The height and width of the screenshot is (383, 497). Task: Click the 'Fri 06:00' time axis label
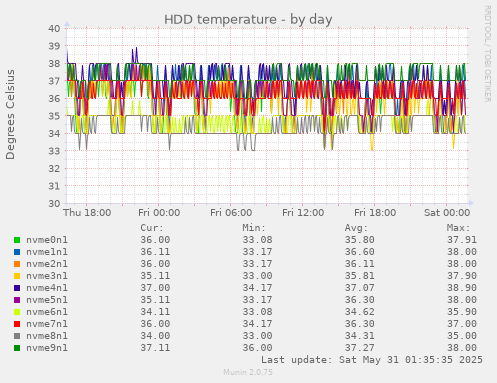point(231,213)
